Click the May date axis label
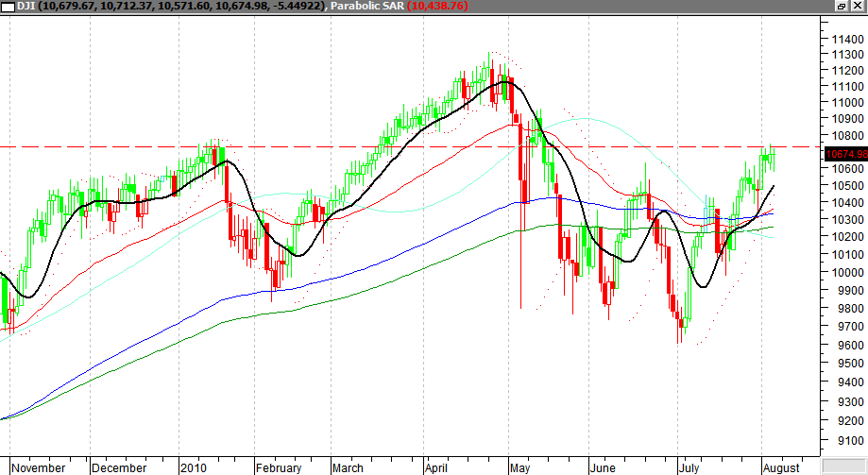The width and height of the screenshot is (868, 475). (x=519, y=467)
